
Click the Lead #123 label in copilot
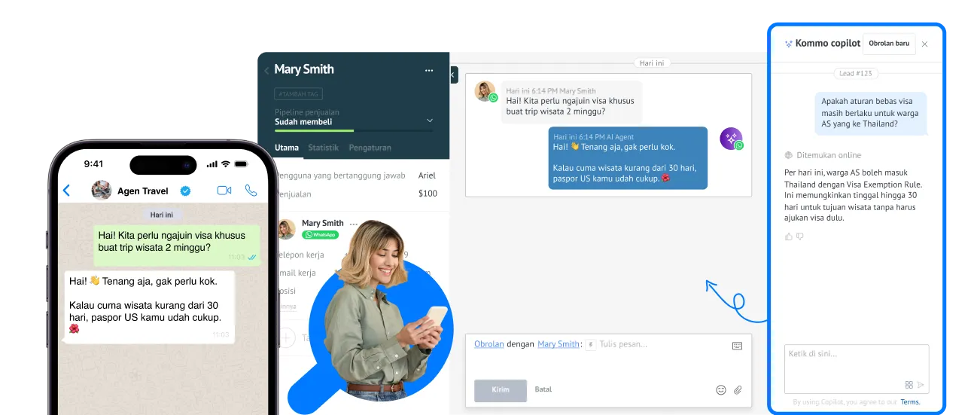tap(856, 74)
